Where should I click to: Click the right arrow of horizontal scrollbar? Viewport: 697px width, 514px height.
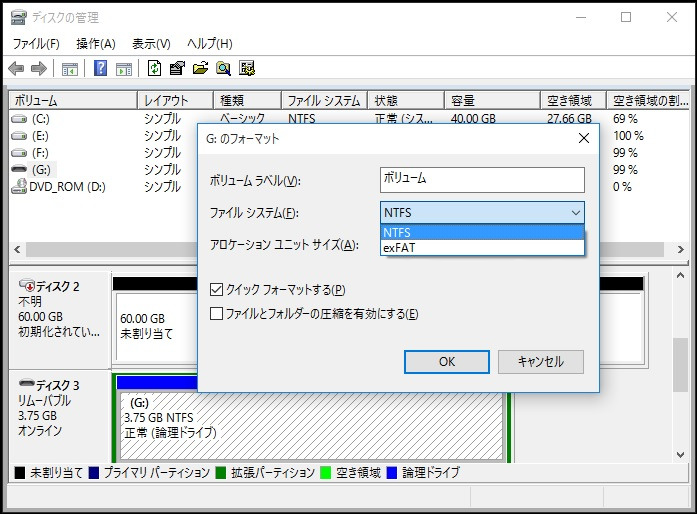(x=681, y=249)
